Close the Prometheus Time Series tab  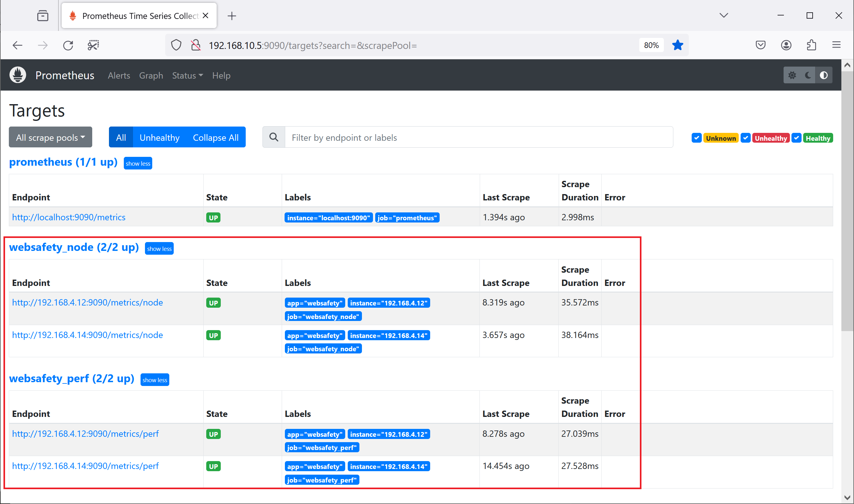205,16
